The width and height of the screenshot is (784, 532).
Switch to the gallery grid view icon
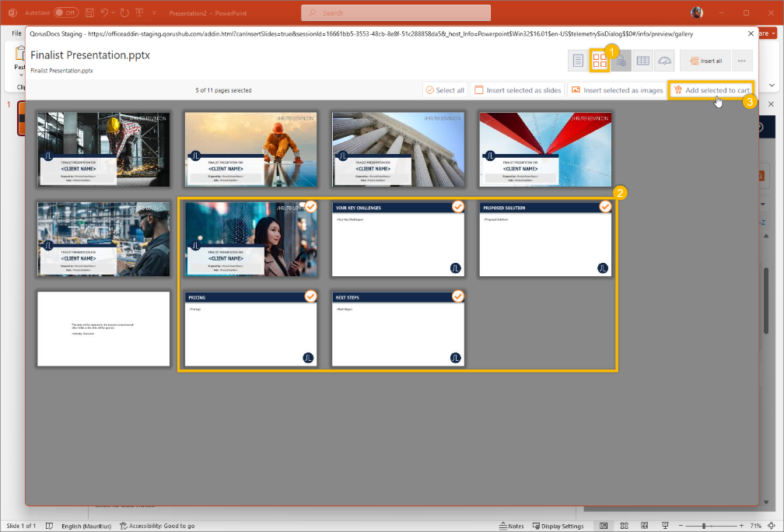[x=599, y=61]
